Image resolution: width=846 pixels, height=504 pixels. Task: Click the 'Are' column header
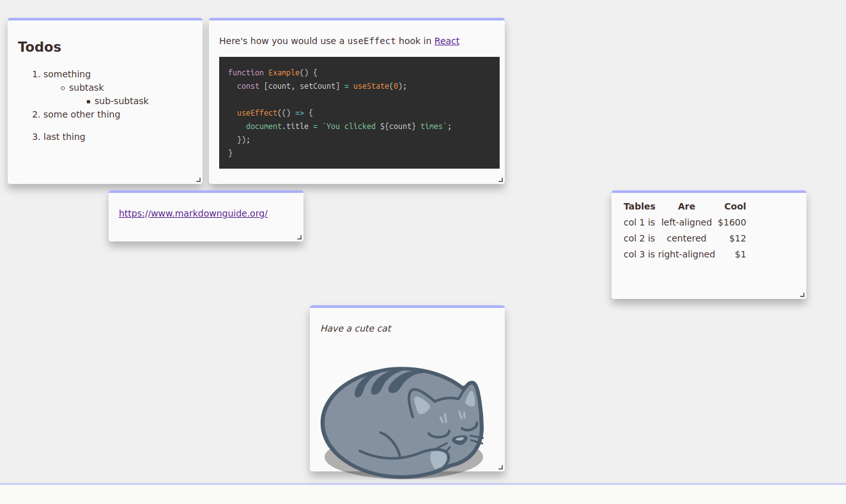tap(686, 206)
